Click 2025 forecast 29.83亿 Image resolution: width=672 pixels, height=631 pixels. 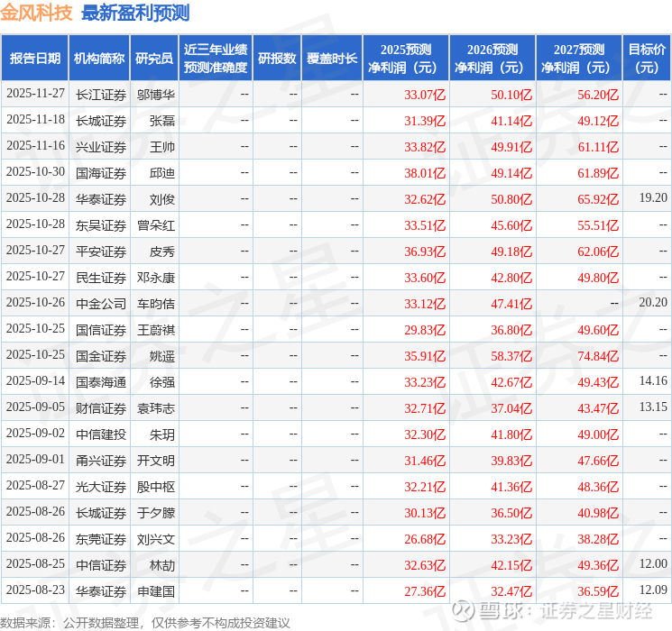[425, 330]
